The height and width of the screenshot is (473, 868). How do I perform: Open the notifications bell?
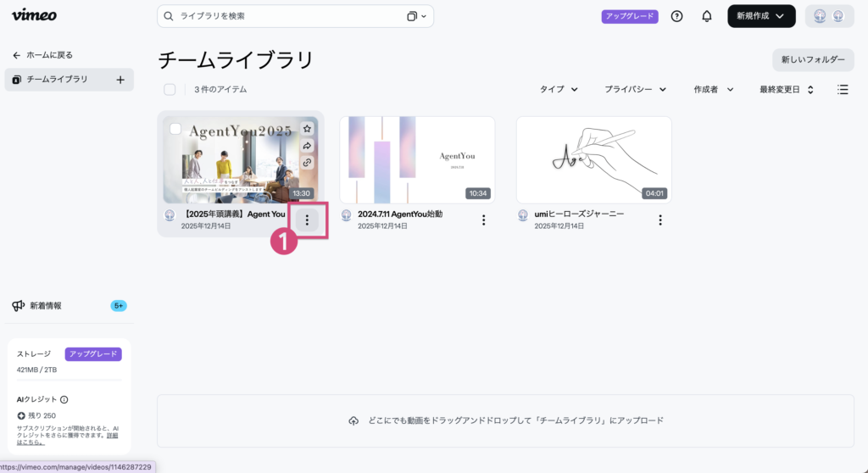tap(707, 16)
